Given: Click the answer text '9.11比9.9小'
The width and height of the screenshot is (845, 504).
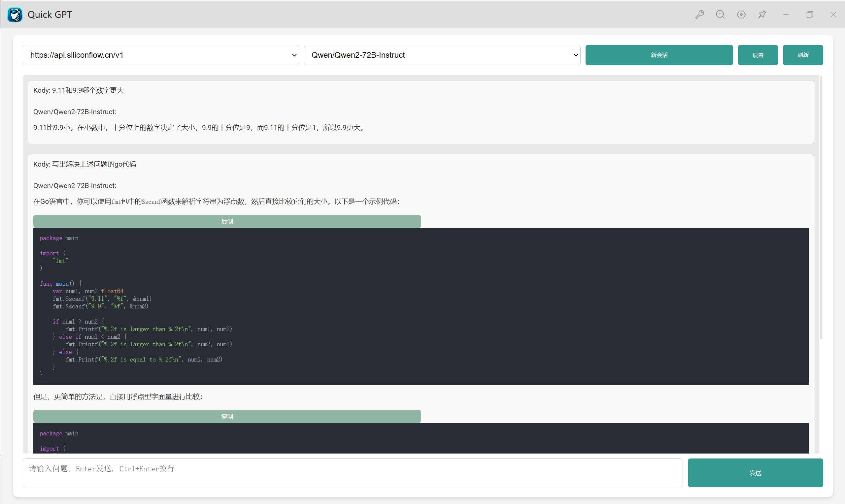Looking at the screenshot, I should [x=52, y=128].
